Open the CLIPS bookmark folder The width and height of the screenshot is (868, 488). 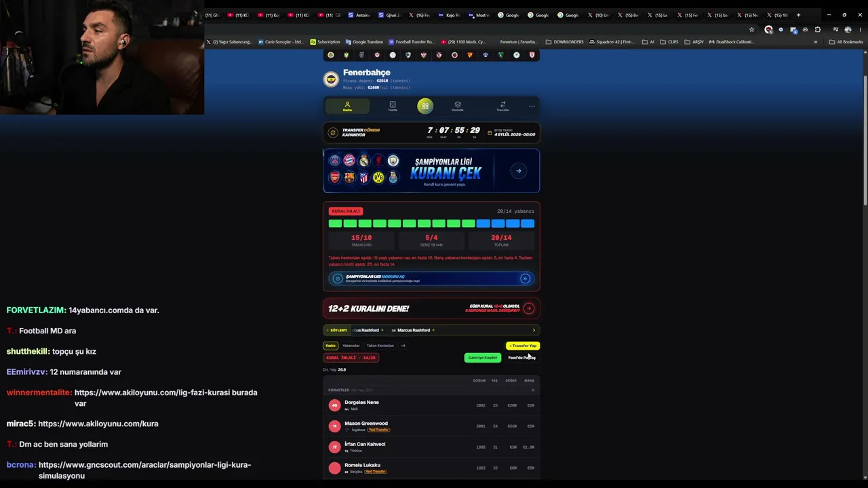pos(669,42)
